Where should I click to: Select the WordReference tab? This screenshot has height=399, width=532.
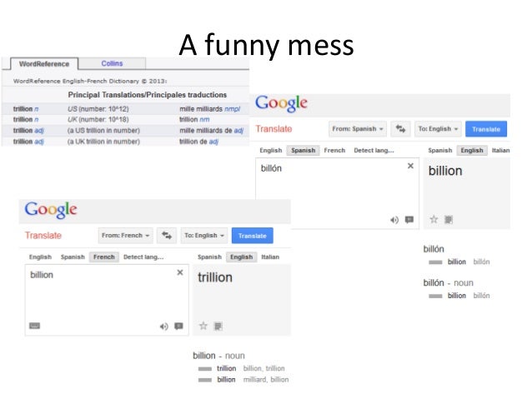tap(44, 64)
